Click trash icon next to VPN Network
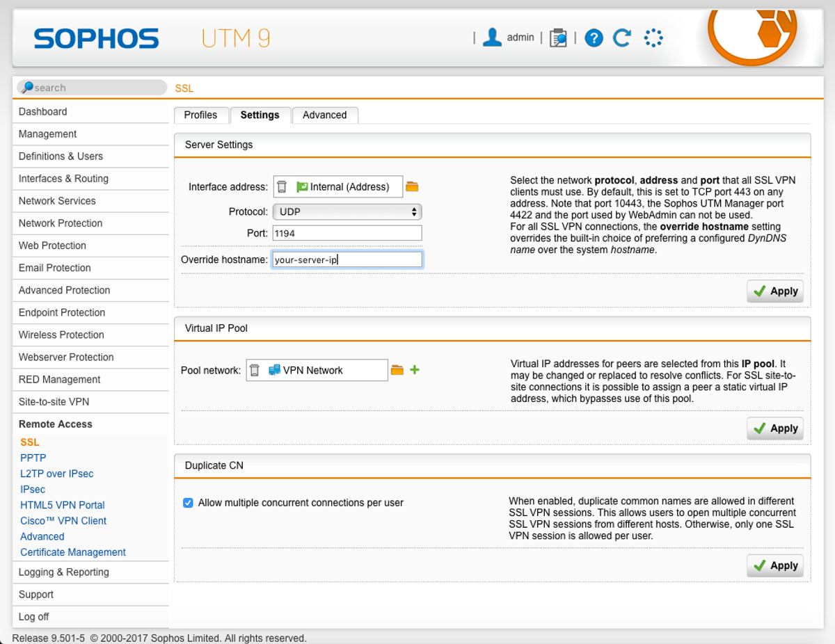835x644 pixels. [x=255, y=370]
